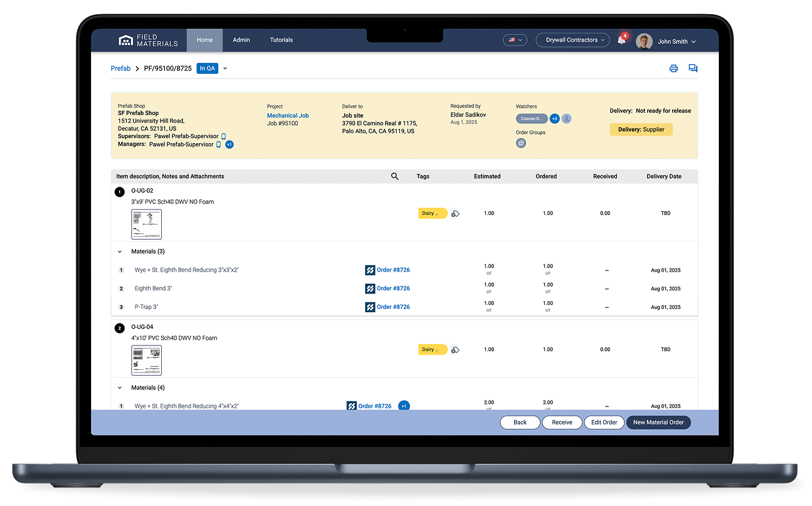Click the tag icon for O-UG-02
This screenshot has width=812, height=506.
tap(455, 214)
